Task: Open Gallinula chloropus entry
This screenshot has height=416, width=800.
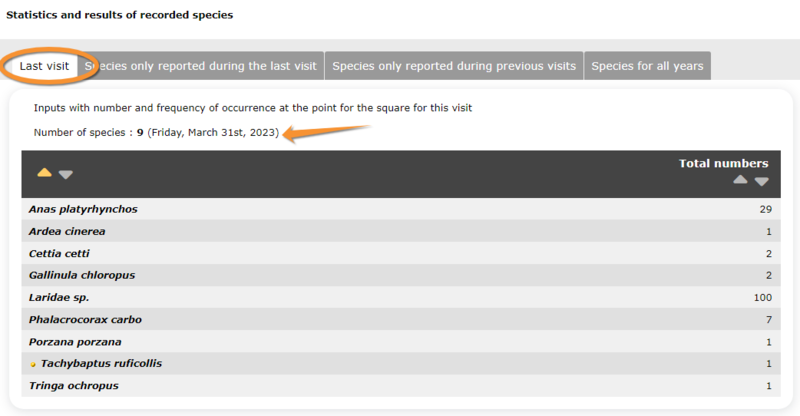Action: tap(82, 275)
